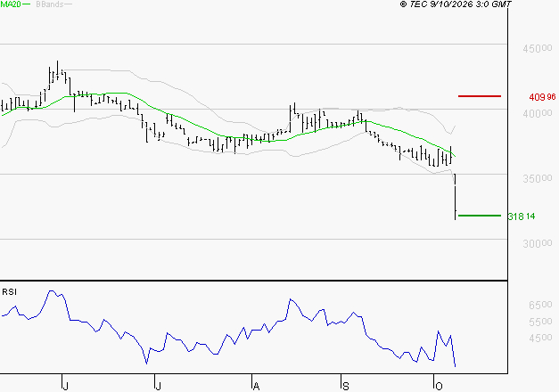Click the MA20 legend label
This screenshot has width=559, height=392.
click(x=11, y=4)
